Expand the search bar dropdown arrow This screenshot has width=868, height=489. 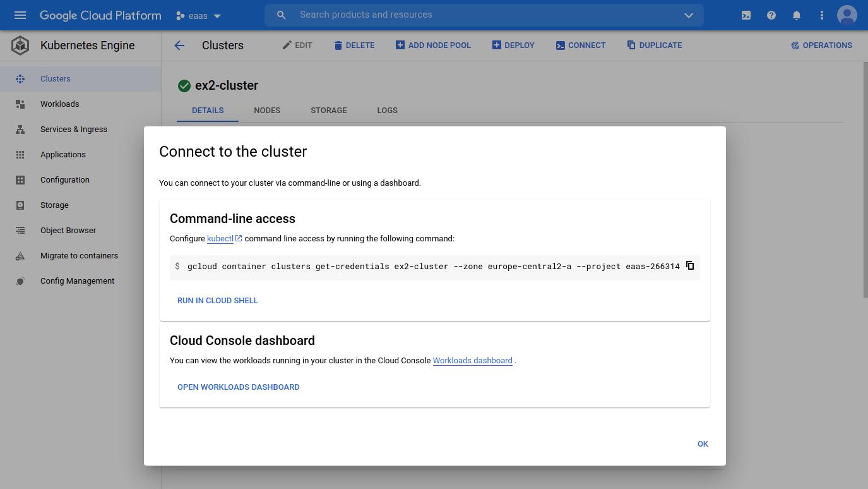(x=689, y=15)
